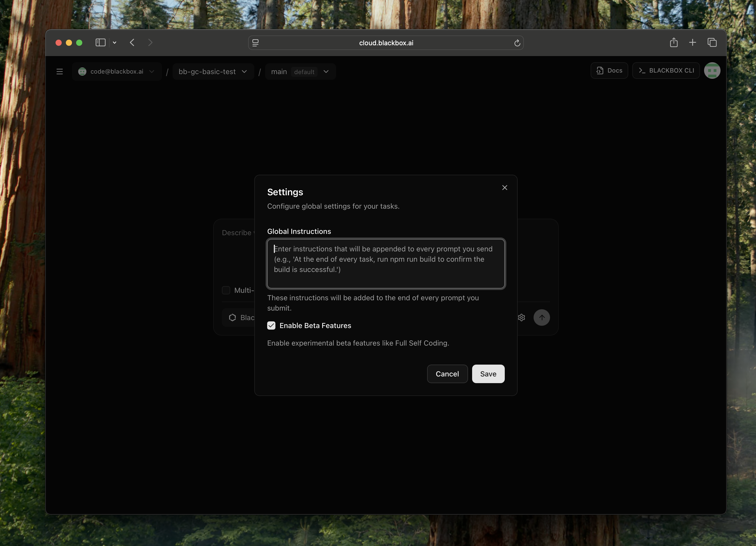Screen dimensions: 756x546
Task: Click the user avatar in top right
Action: (712, 71)
